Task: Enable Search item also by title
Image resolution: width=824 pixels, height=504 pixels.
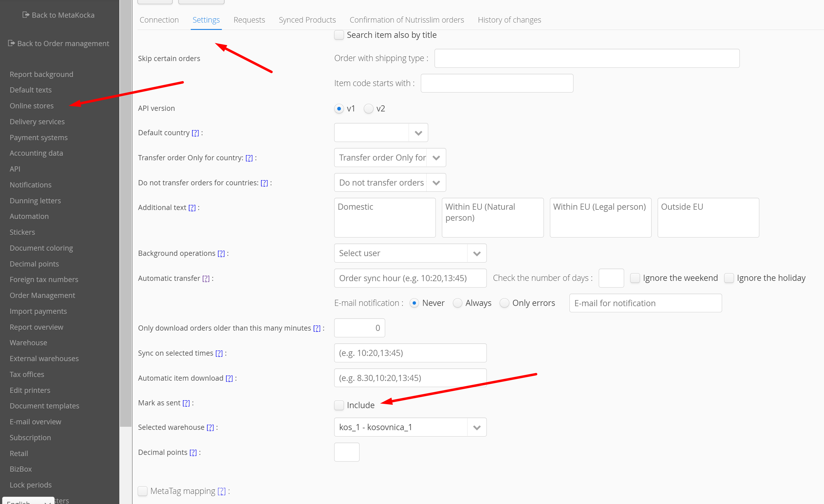Action: pyautogui.click(x=339, y=35)
